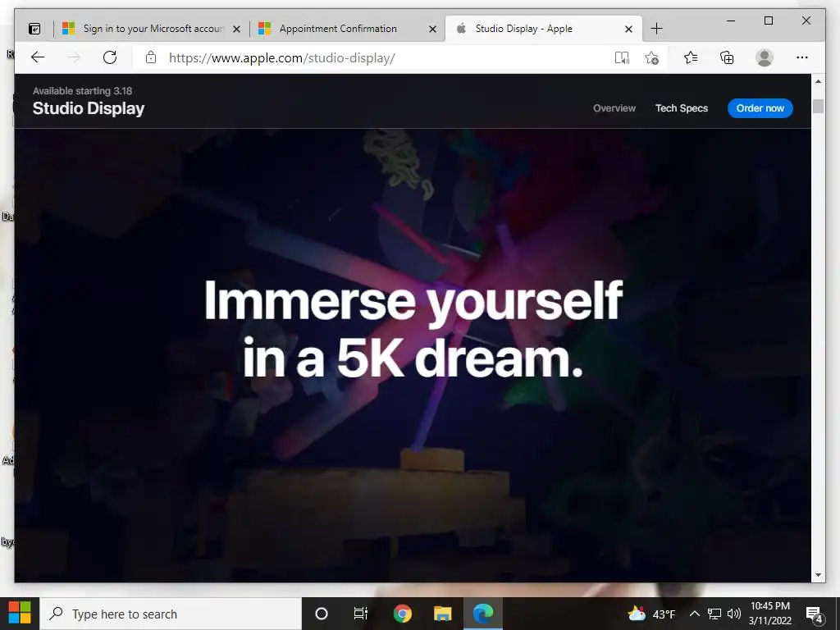The height and width of the screenshot is (630, 840).
Task: Open the browser profile menu
Action: click(x=765, y=57)
